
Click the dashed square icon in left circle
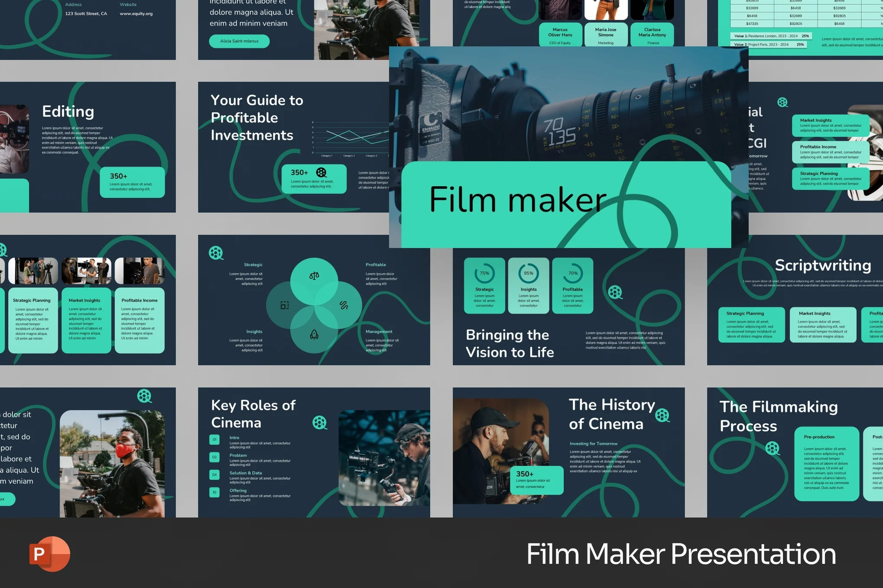[x=284, y=305]
